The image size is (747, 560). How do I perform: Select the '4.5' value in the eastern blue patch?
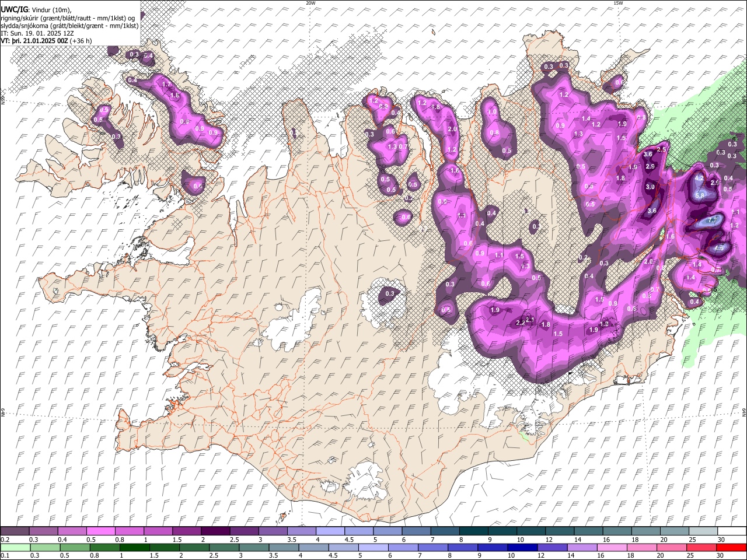click(720, 248)
